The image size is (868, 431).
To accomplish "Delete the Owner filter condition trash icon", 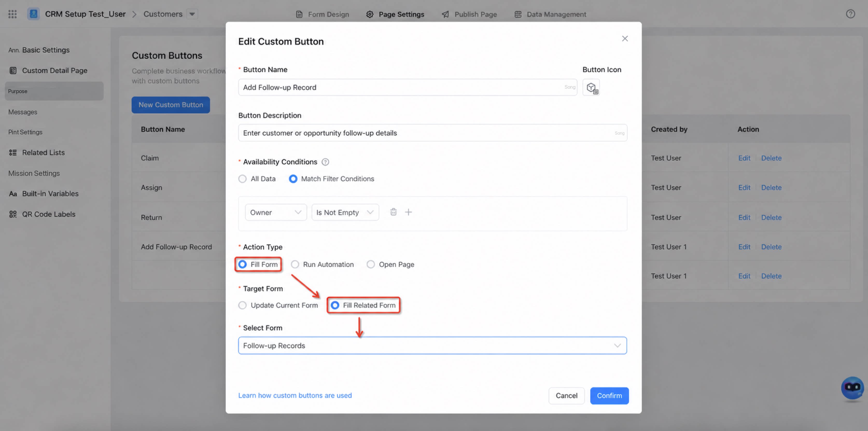I will tap(393, 212).
